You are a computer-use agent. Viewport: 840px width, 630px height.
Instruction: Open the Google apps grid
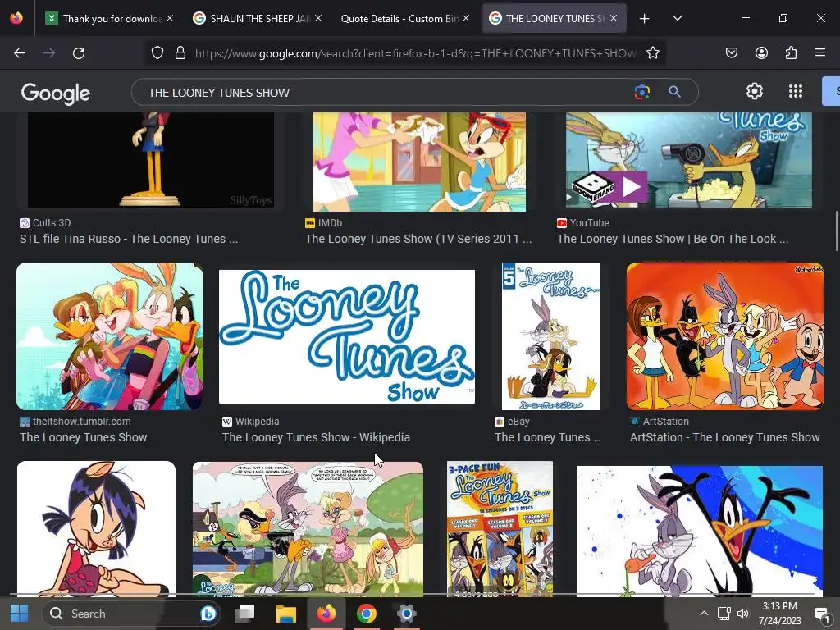(796, 91)
